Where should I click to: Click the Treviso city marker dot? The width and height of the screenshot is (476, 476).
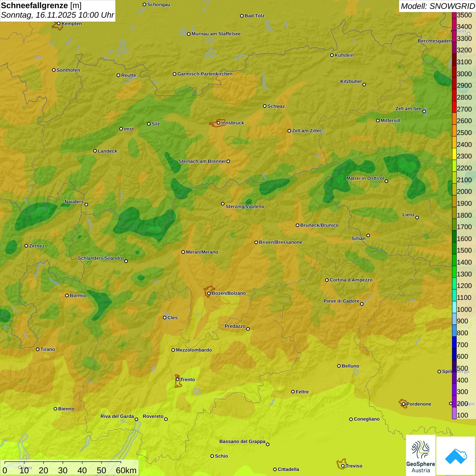[343, 466]
